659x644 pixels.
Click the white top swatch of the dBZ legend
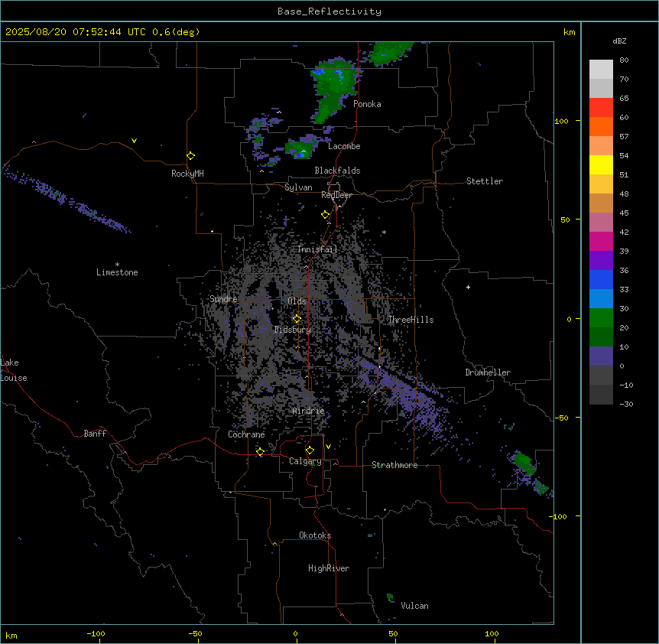point(601,70)
